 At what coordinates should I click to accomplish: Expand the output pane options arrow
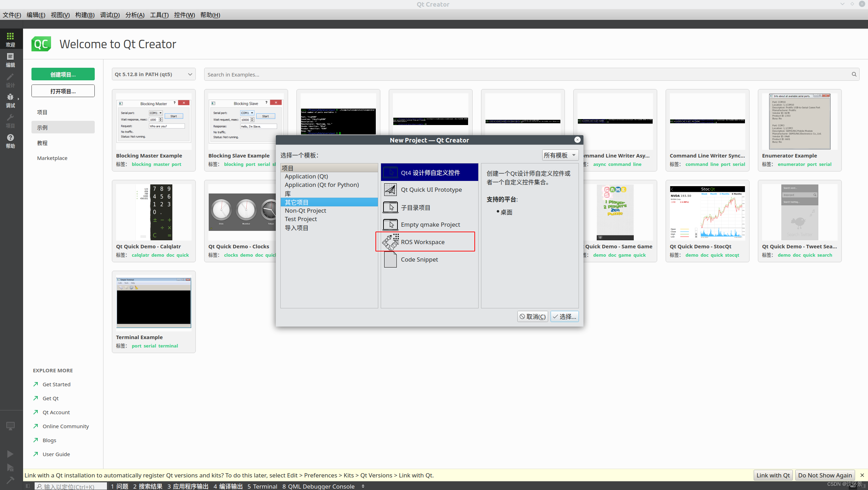363,486
